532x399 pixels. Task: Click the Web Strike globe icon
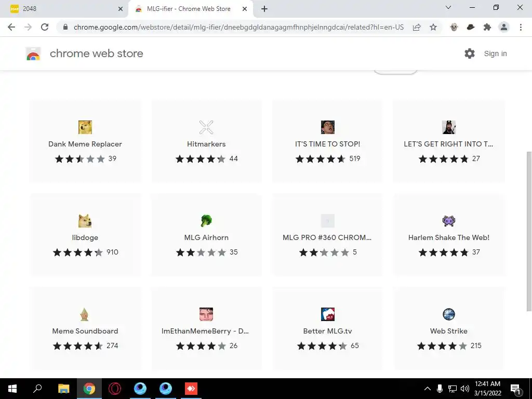pyautogui.click(x=448, y=314)
